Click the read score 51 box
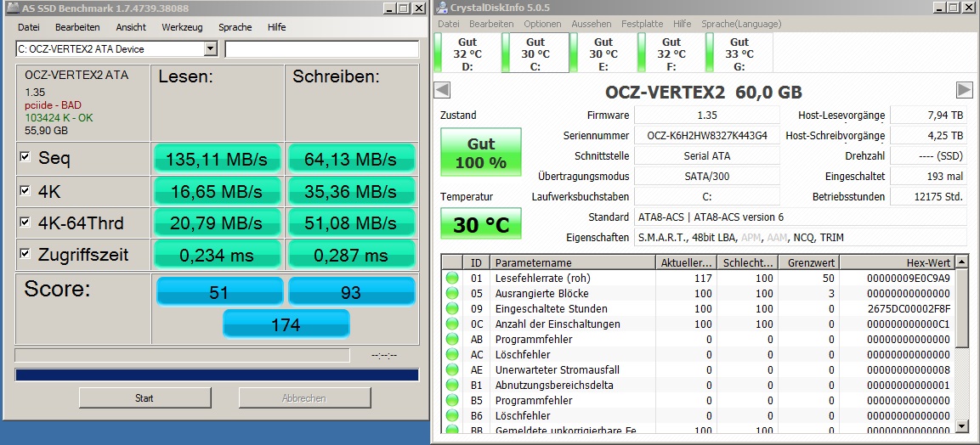Screen dimensions: 980x445 (x=219, y=291)
